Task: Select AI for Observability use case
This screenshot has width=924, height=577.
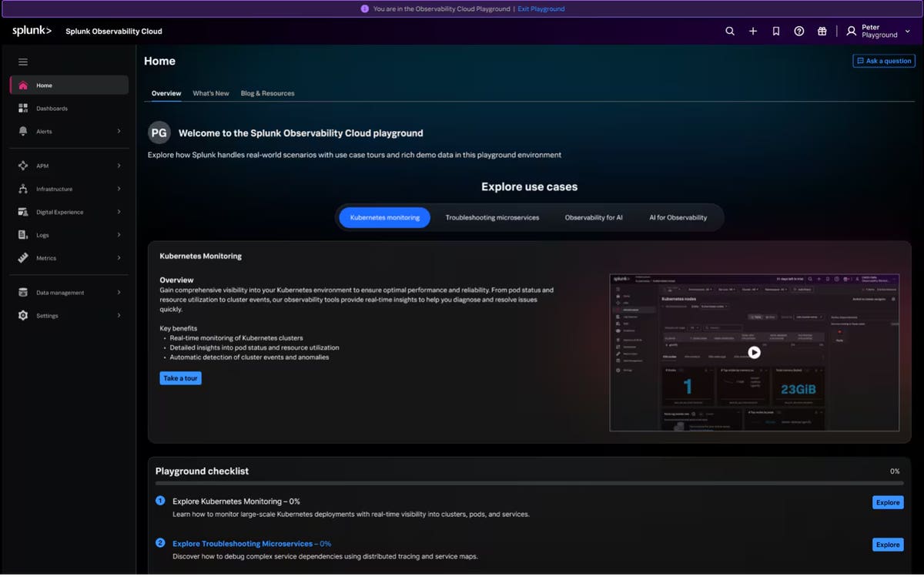Action: (x=678, y=218)
